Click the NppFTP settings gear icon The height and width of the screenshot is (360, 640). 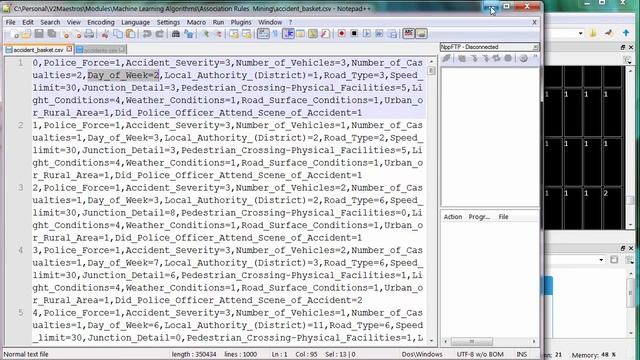(x=523, y=58)
